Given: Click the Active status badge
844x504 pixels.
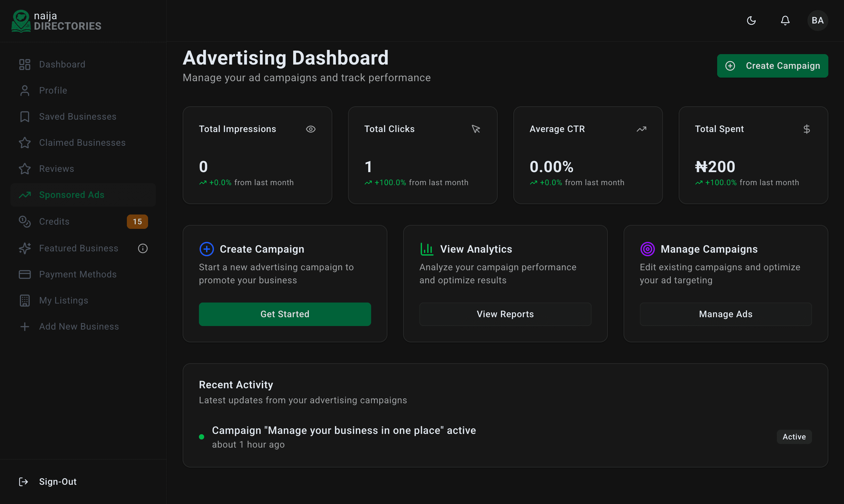Looking at the screenshot, I should tap(794, 437).
